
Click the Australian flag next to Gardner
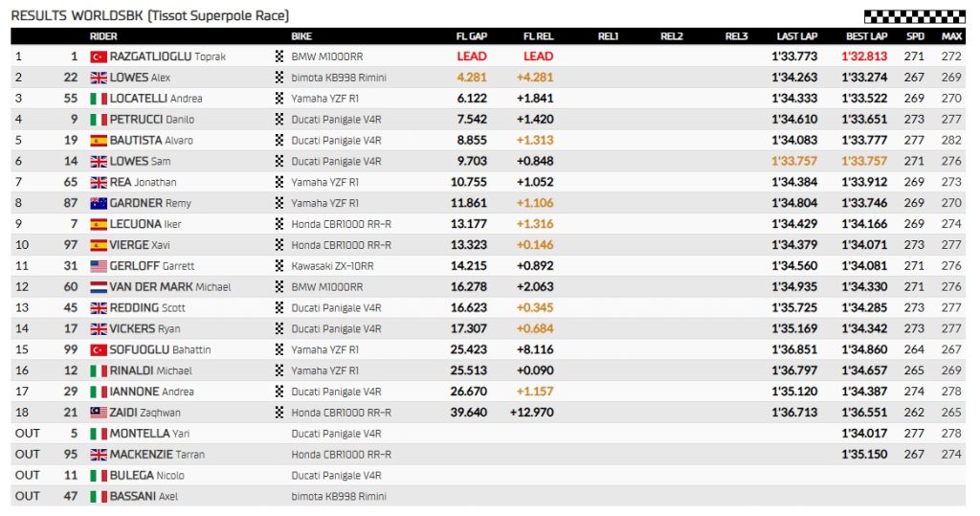click(97, 203)
